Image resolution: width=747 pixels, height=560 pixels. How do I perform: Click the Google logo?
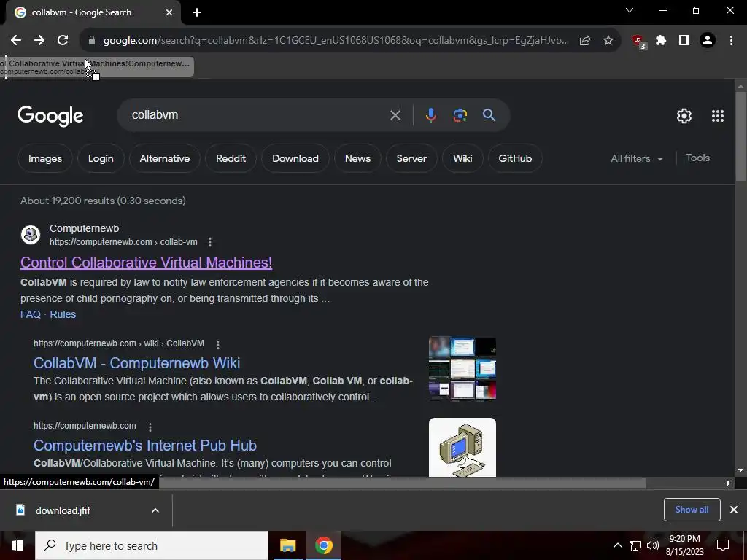[x=50, y=116]
